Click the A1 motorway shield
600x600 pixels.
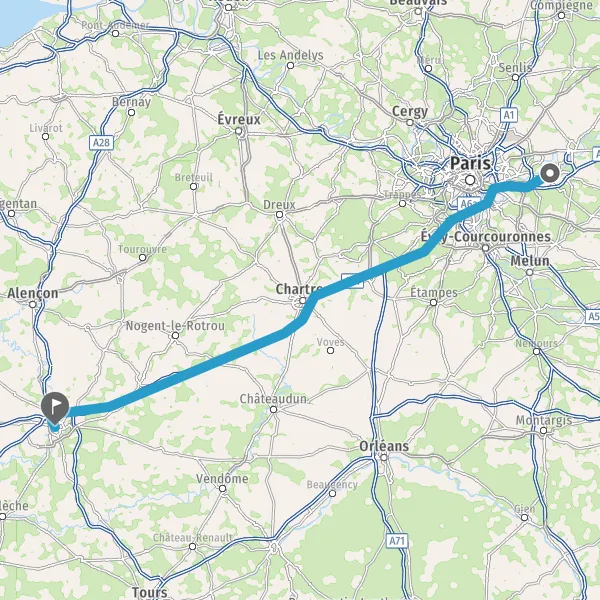[509, 115]
